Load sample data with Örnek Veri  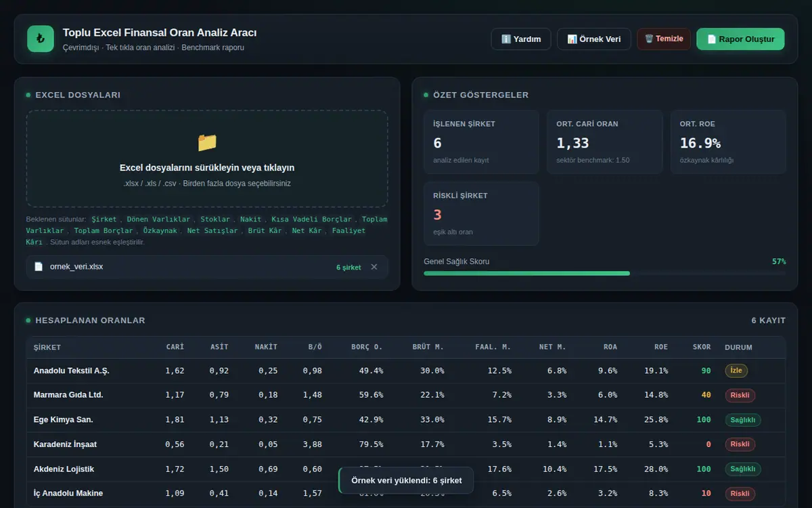click(594, 39)
